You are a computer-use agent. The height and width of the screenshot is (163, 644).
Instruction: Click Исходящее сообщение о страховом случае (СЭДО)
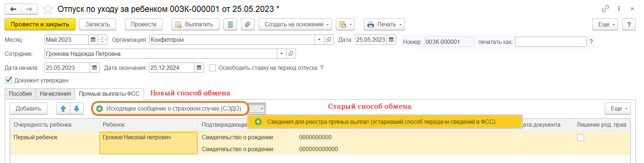(x=170, y=109)
